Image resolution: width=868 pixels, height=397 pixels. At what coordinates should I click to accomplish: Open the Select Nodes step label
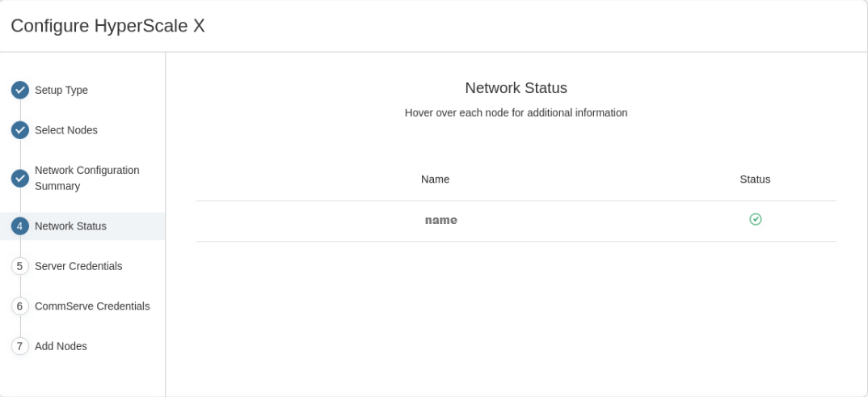66,129
